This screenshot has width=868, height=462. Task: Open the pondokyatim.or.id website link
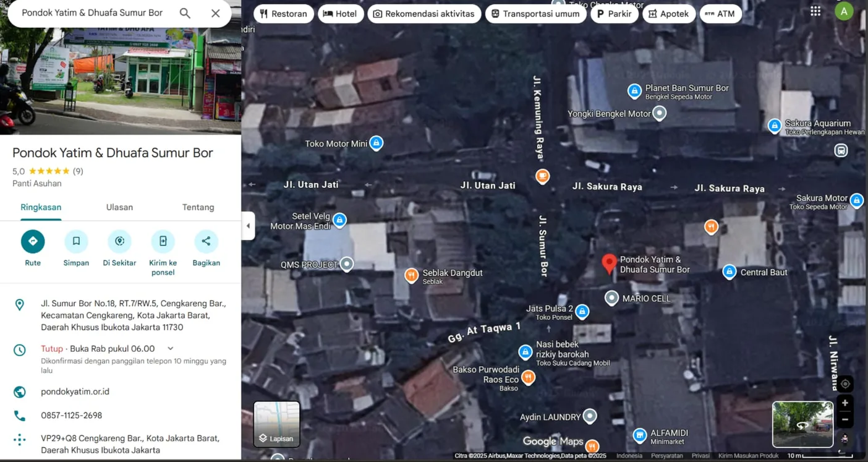click(x=75, y=391)
